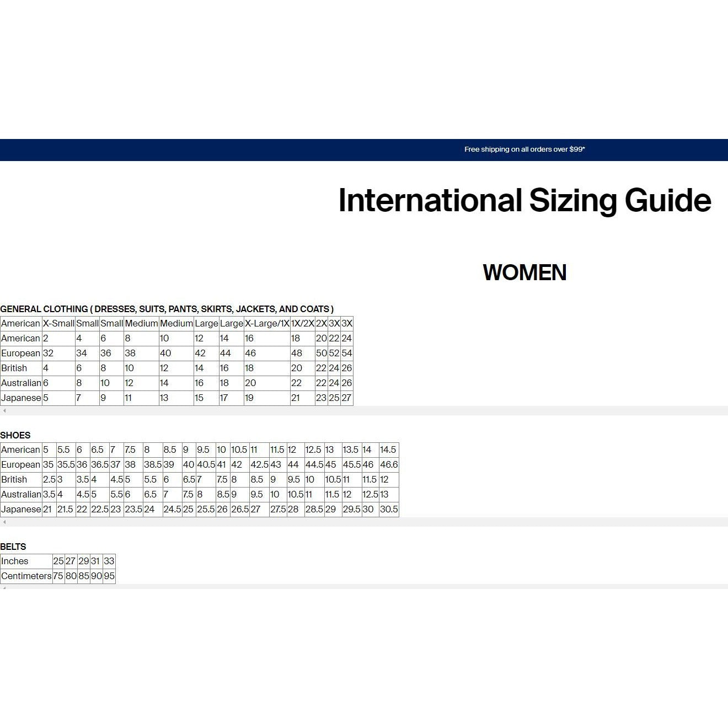Click left scroll arrow below clothing table
This screenshot has width=728, height=728.
pos(4,411)
